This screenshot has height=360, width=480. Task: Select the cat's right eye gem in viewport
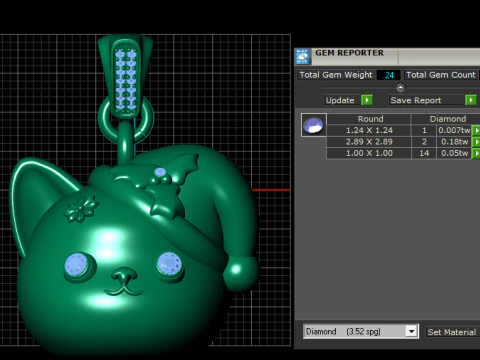pyautogui.click(x=170, y=264)
